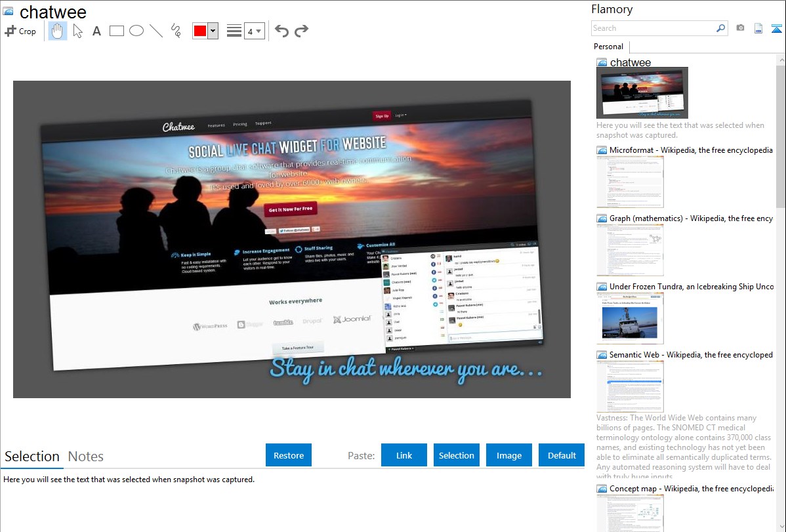Image resolution: width=786 pixels, height=532 pixels.
Task: Click the red color swatch
Action: point(200,31)
